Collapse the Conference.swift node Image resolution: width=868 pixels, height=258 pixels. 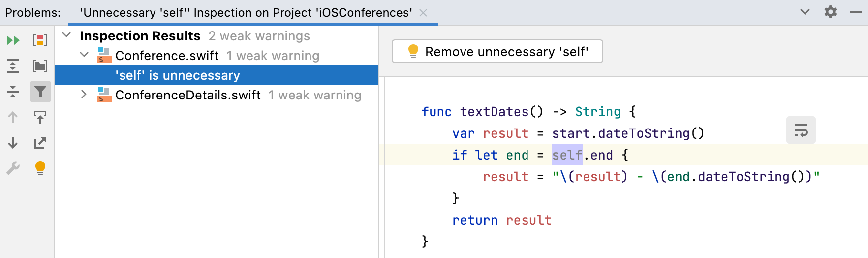coord(84,55)
